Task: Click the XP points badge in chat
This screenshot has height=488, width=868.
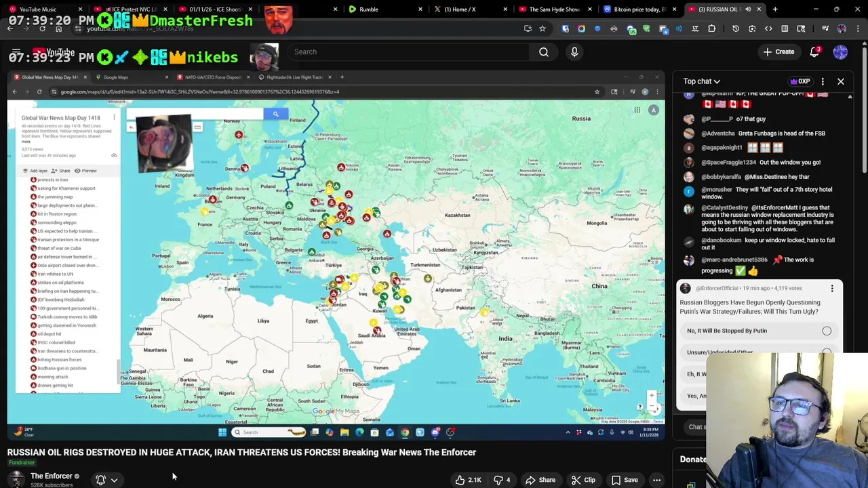Action: tap(800, 81)
